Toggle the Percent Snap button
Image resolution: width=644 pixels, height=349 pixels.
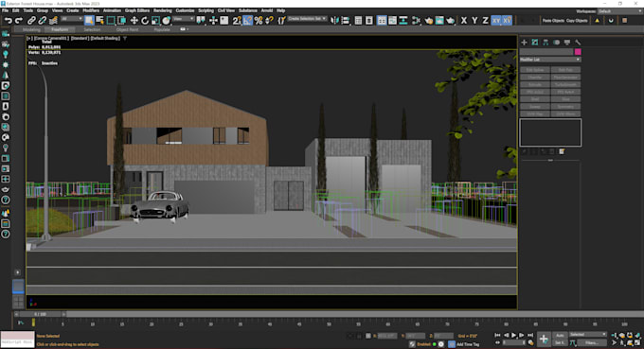point(259,21)
